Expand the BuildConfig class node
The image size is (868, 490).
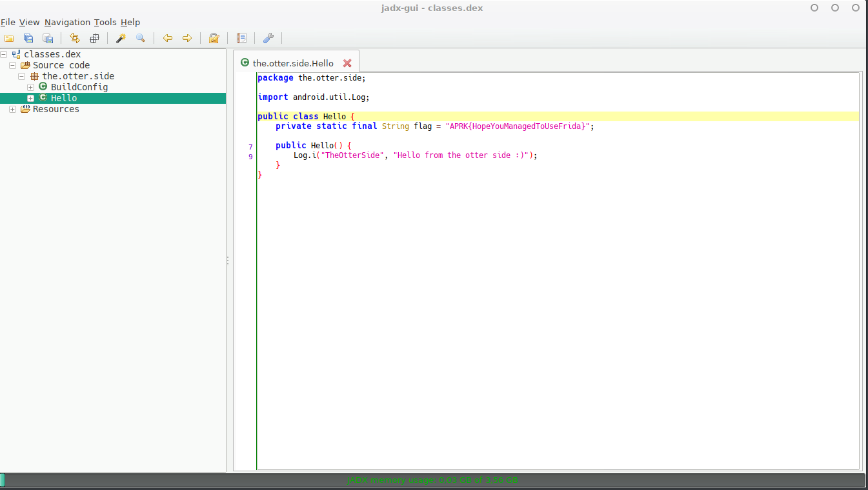click(x=30, y=87)
